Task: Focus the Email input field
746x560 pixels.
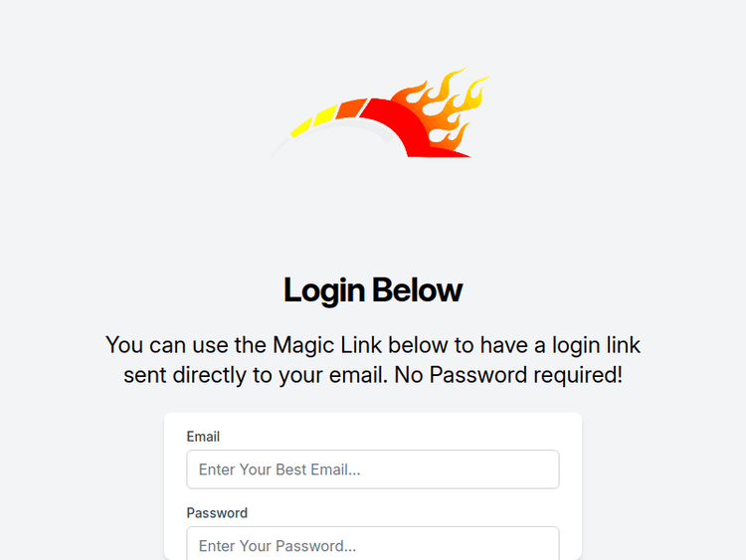Action: coord(372,469)
